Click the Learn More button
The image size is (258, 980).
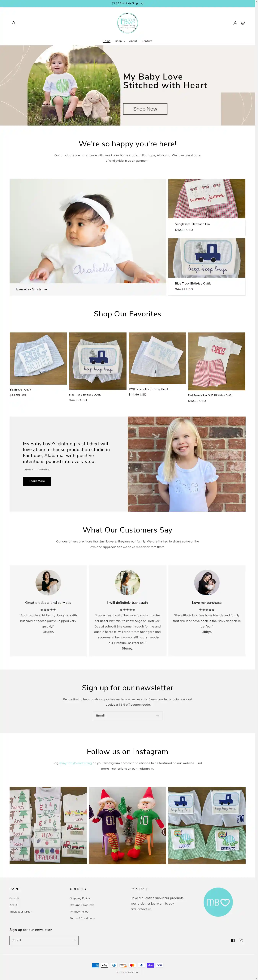37,481
